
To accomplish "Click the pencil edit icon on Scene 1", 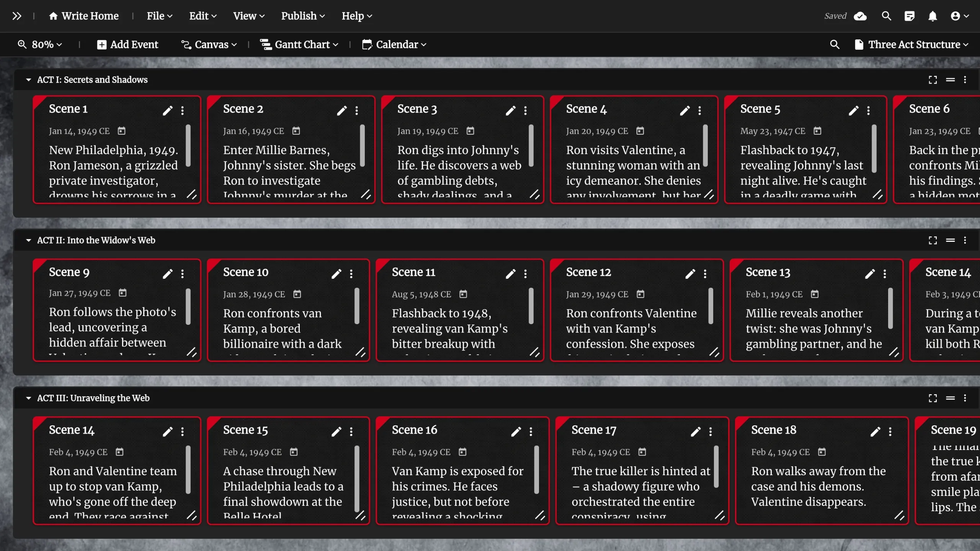I will (167, 111).
